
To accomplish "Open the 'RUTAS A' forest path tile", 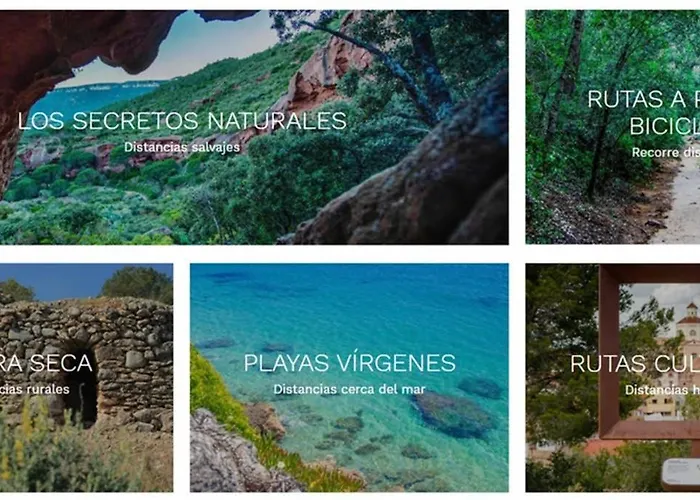I will (612, 127).
